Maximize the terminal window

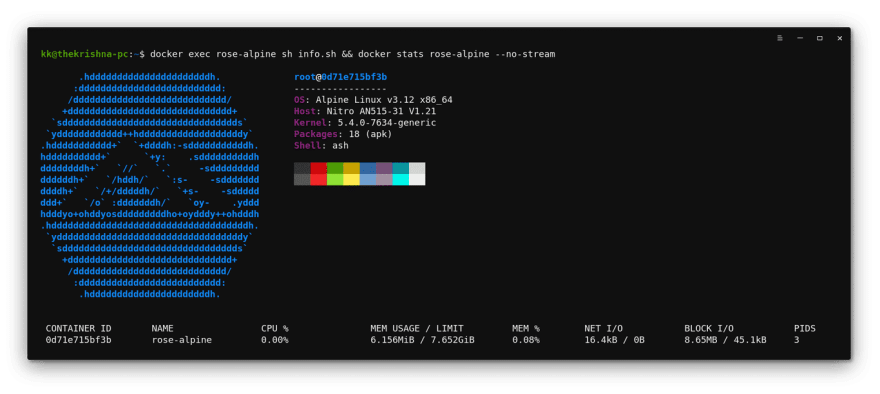[819, 38]
